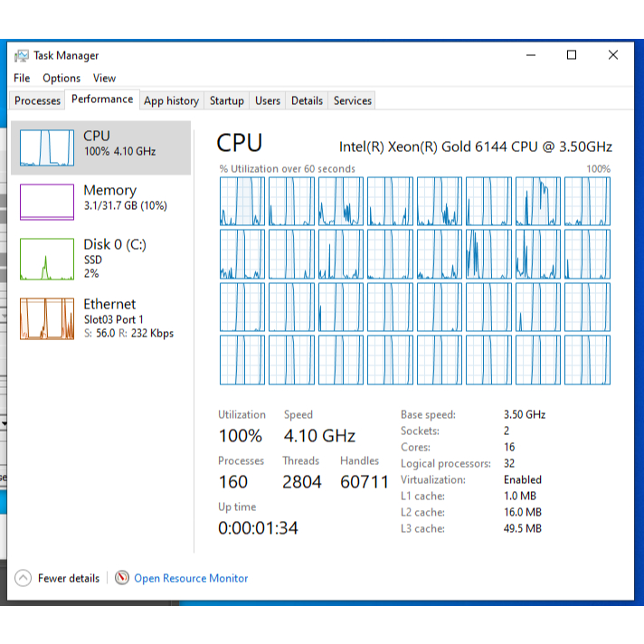Open the Services tab
The image size is (644, 644).
(x=352, y=100)
